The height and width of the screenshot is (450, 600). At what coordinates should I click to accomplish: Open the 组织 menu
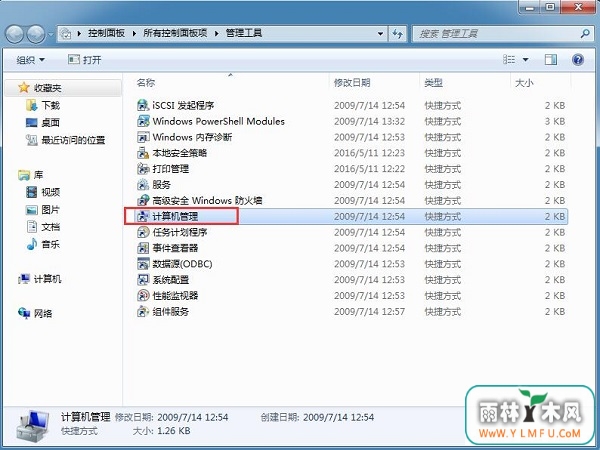pos(31,60)
